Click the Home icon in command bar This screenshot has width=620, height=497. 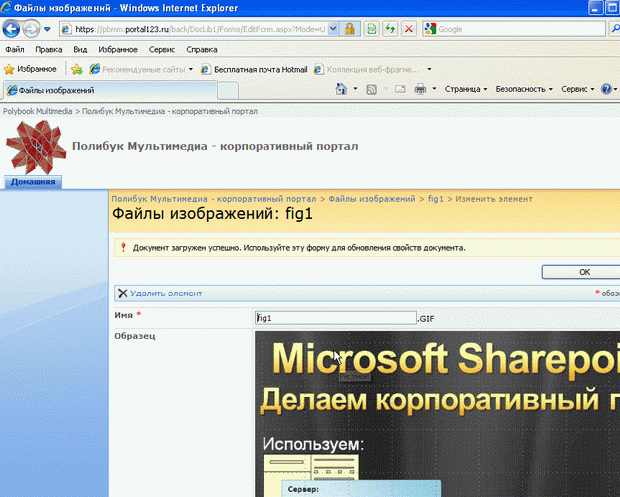click(342, 89)
